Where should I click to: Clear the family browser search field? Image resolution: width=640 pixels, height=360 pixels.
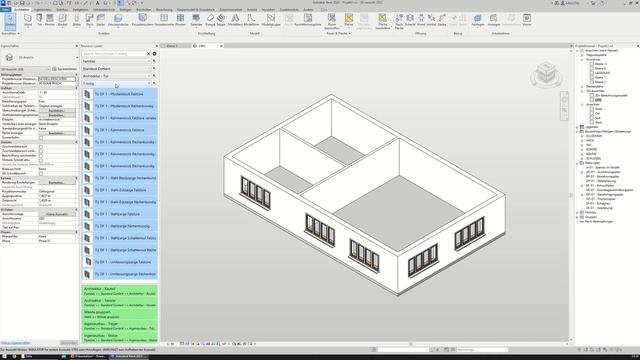click(148, 53)
